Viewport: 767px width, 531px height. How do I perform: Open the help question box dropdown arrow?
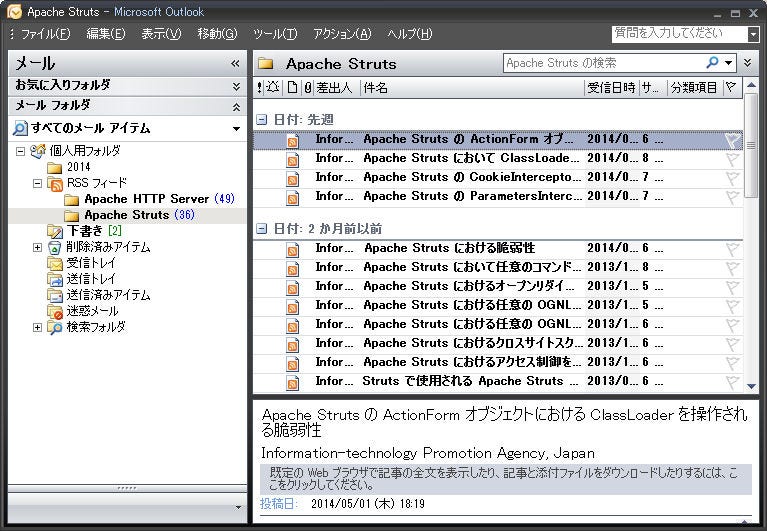point(754,34)
